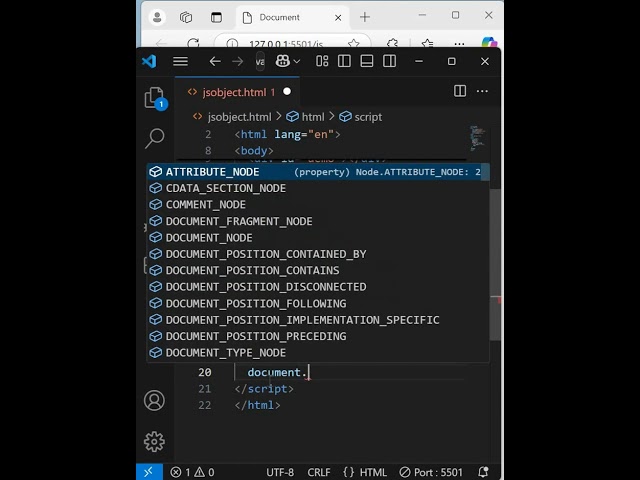
Task: Click the closing html tag on line 22
Action: (258, 405)
